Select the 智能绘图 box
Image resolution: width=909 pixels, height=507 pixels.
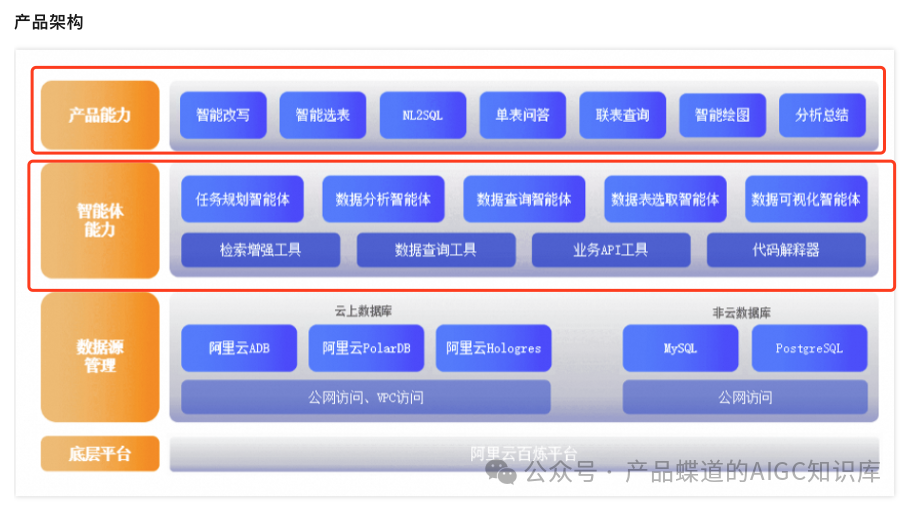(x=722, y=115)
